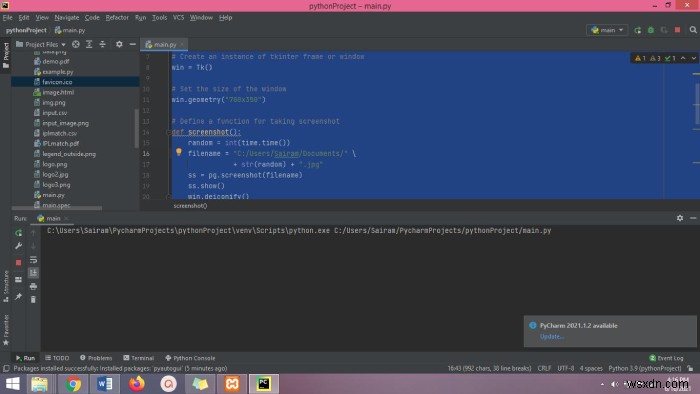This screenshot has height=394, width=700.
Task: Jump to the previous highlighted error arrow
Action: 683,58
